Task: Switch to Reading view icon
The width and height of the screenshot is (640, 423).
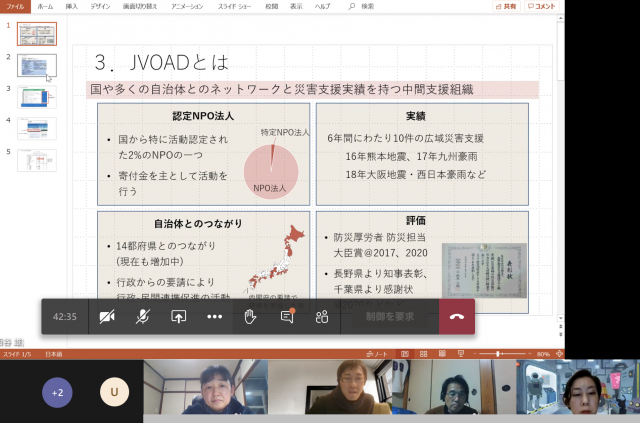Action: (442, 354)
